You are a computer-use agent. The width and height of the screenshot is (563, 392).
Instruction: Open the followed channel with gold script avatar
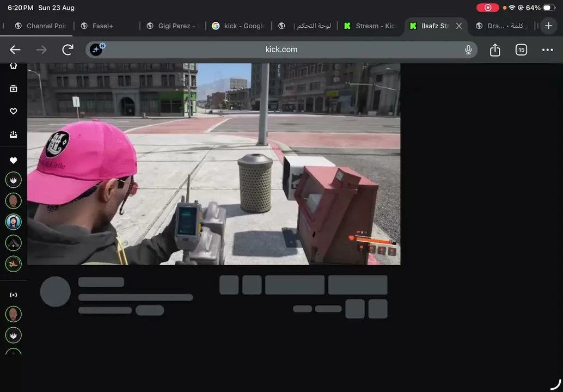point(13,264)
